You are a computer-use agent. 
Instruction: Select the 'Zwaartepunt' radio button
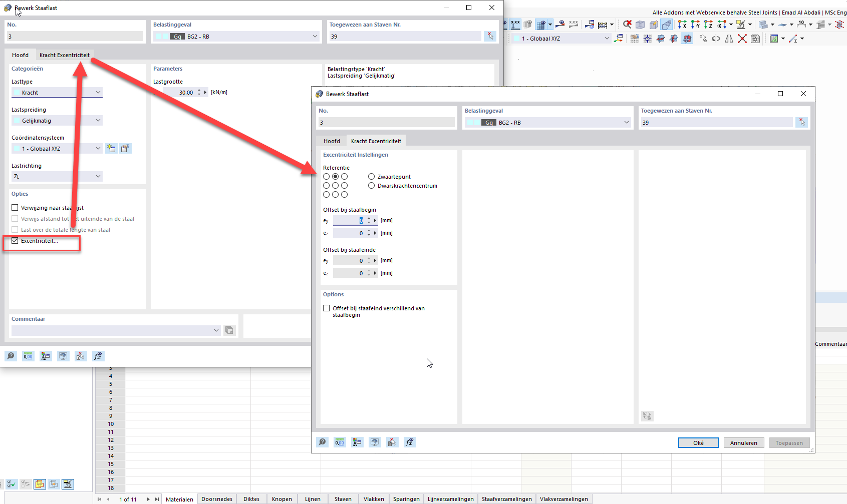point(371,176)
